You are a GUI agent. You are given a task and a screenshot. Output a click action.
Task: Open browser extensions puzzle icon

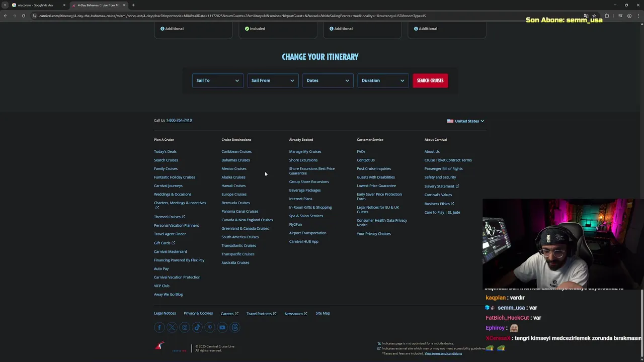[607, 16]
